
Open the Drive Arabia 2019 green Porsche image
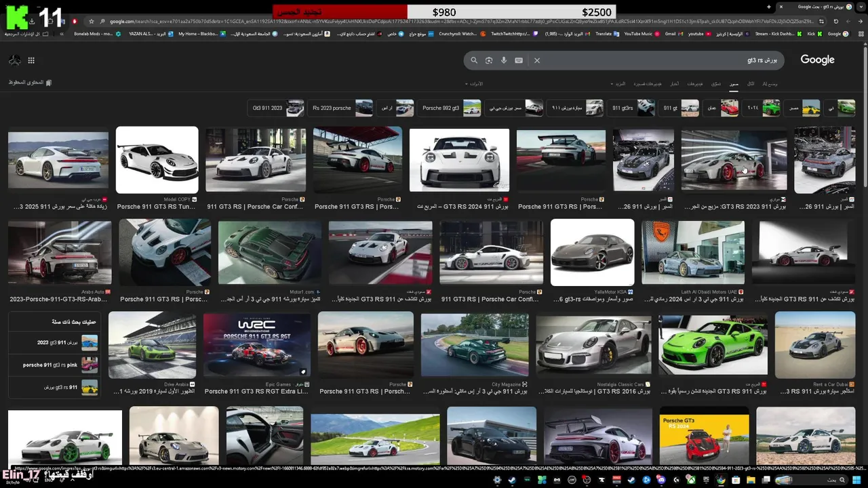coord(152,345)
